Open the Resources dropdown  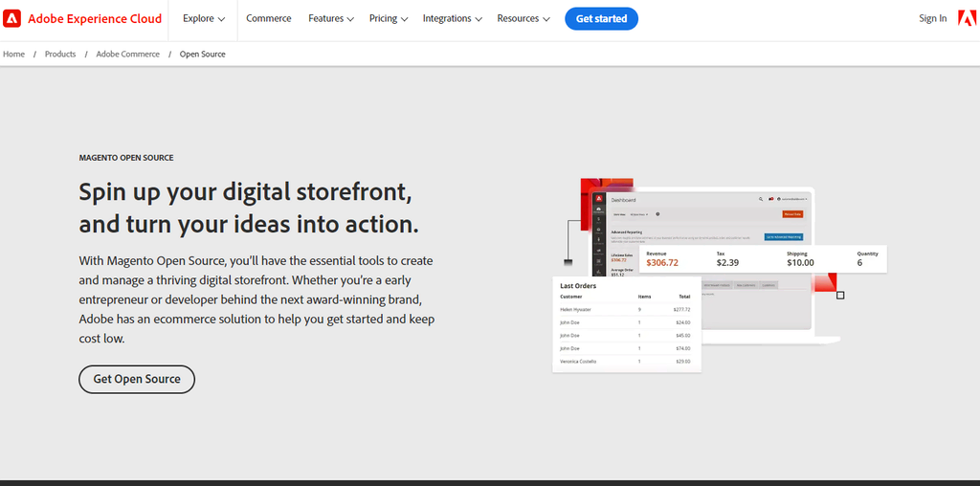point(523,19)
